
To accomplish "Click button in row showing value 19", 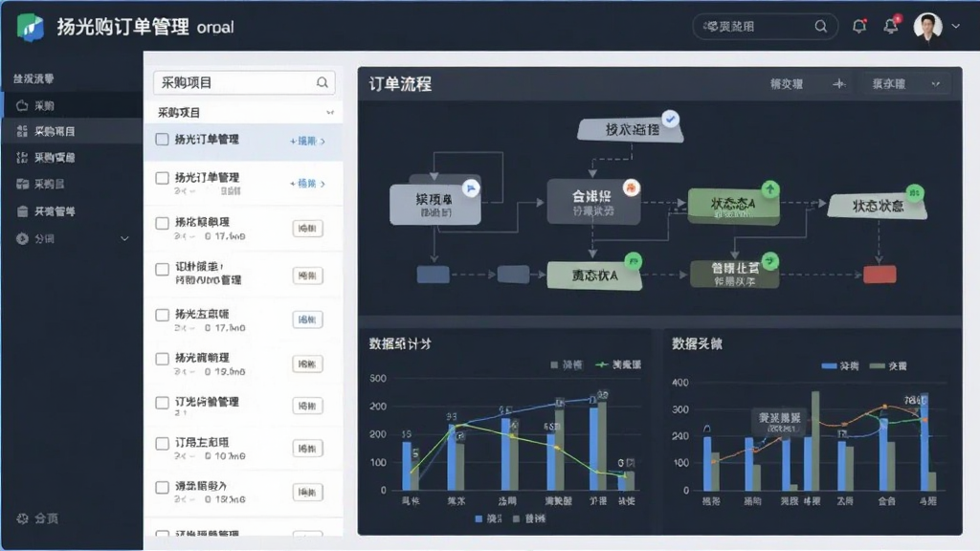I will tap(307, 364).
